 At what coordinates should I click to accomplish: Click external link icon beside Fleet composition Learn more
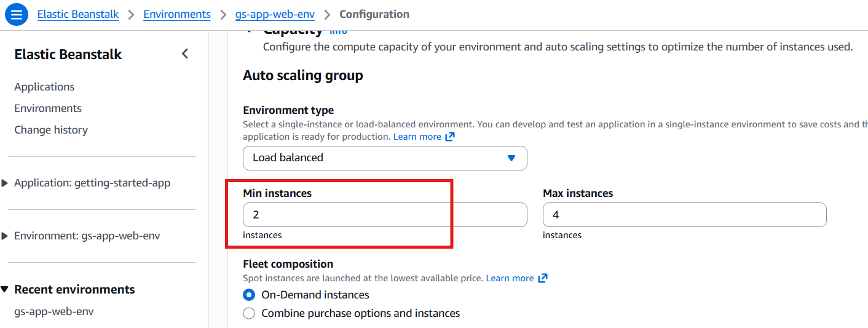click(543, 278)
